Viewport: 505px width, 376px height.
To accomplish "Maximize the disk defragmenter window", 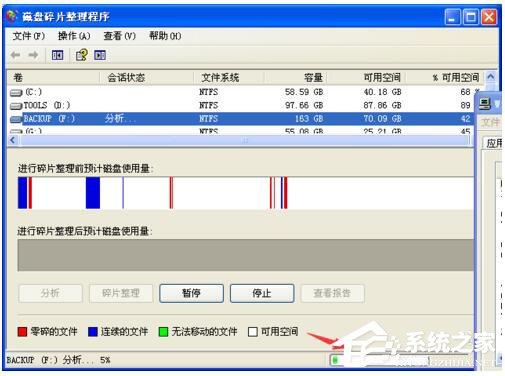I will (x=471, y=17).
